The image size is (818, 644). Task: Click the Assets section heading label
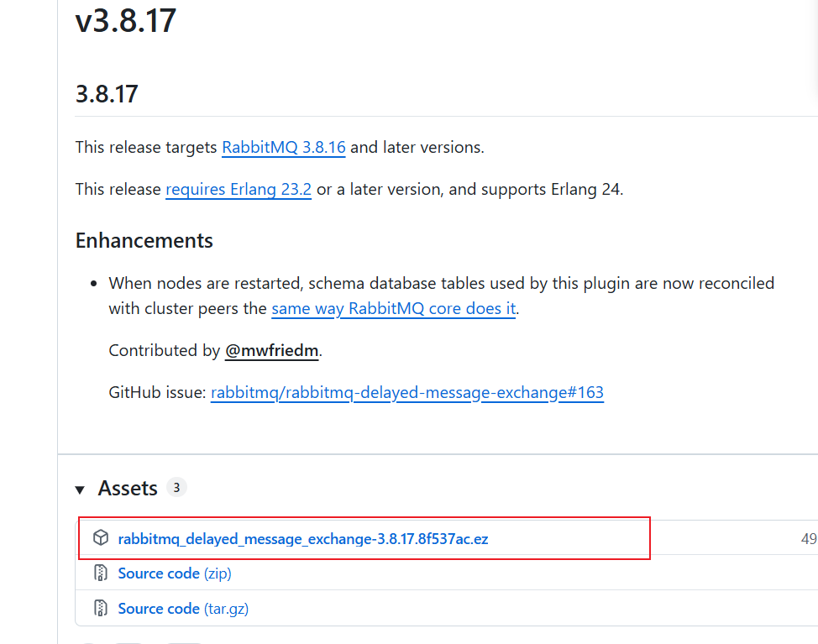click(128, 488)
